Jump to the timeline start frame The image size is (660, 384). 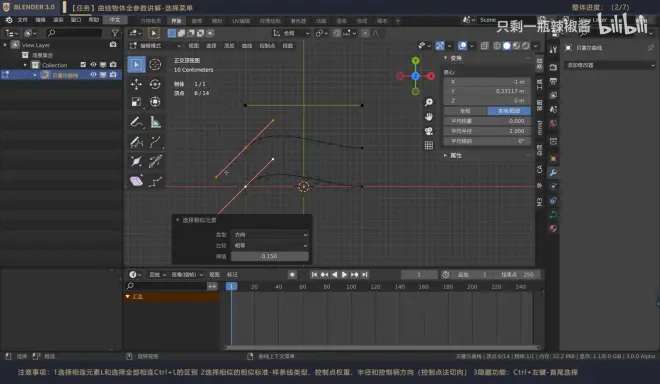(x=314, y=275)
